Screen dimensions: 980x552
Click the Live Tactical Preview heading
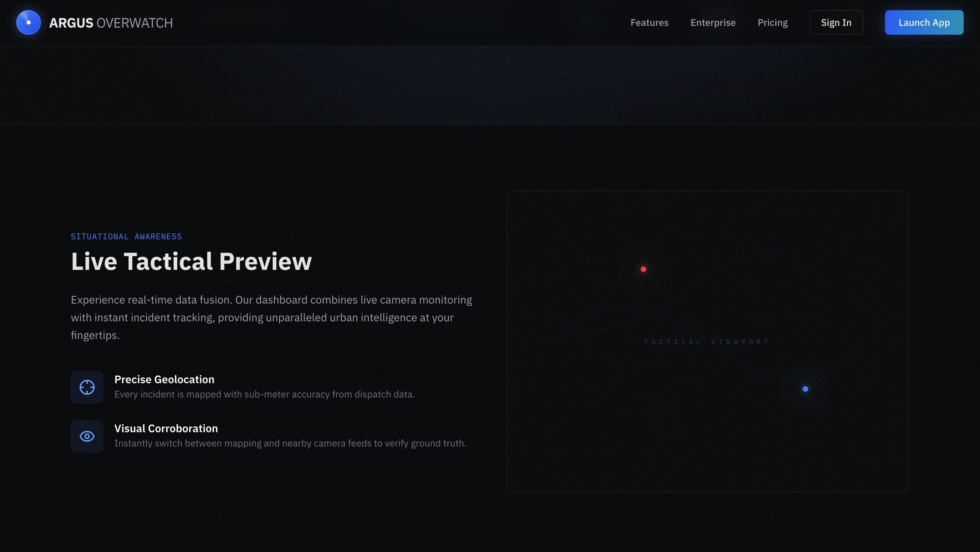(191, 261)
